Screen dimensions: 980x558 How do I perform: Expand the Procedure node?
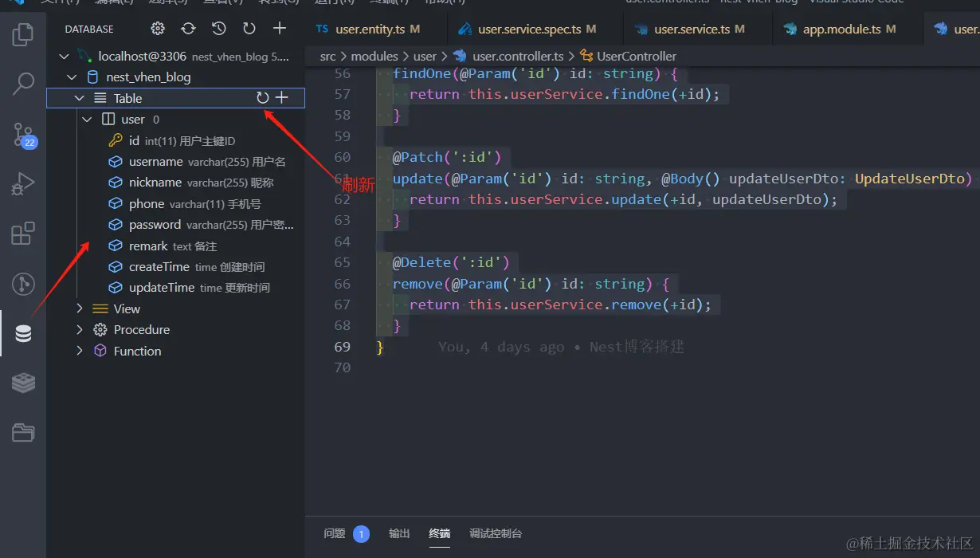coord(80,330)
